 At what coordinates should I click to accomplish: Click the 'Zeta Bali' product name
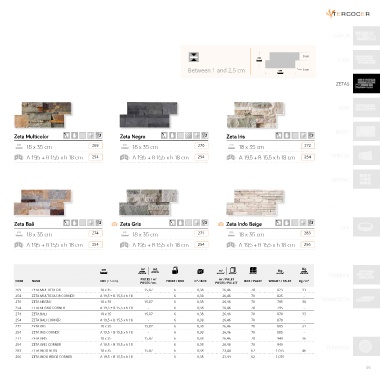24,224
